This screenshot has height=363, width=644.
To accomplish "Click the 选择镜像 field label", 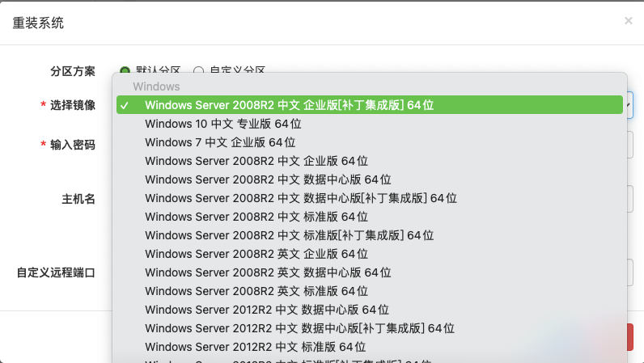I will click(x=73, y=105).
